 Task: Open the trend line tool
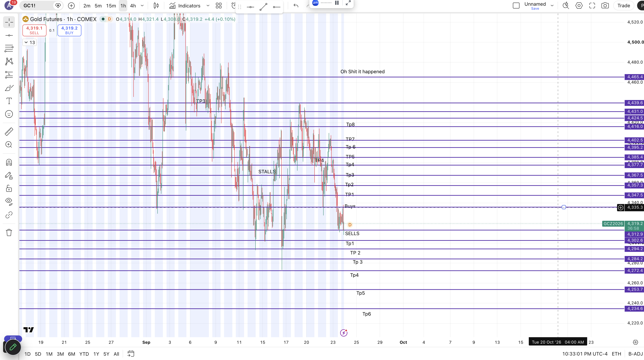click(x=9, y=35)
